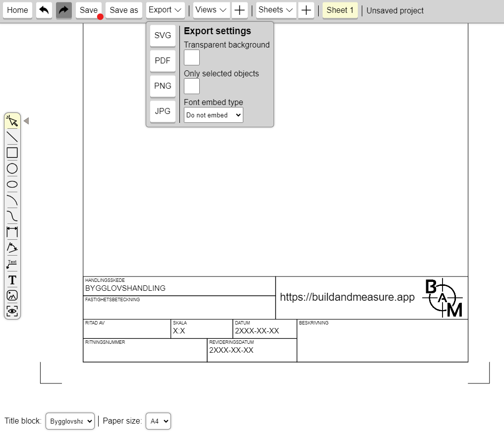Viewport: 504px width, 432px height.
Task: Select the angle measurement tool
Action: coord(12,248)
